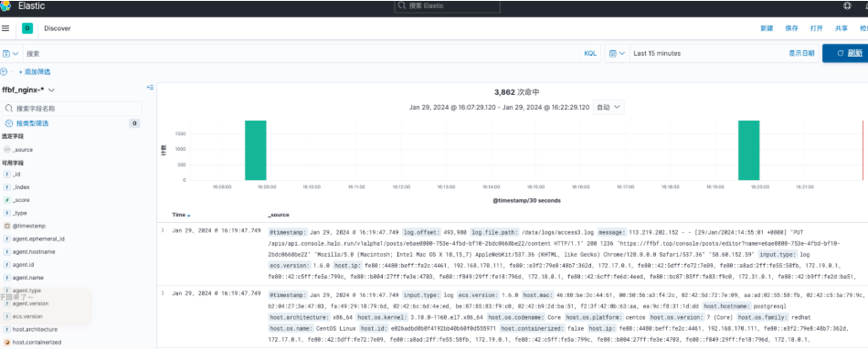Click the Discover breadcrumb
Screen dimensions: 868x349
[x=58, y=28]
